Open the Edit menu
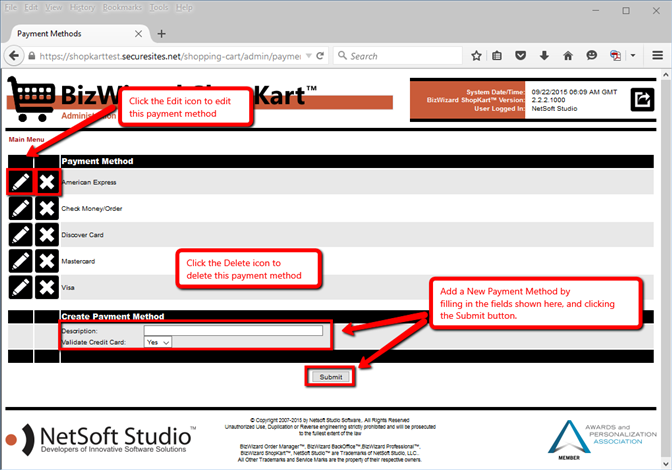 tap(31, 8)
